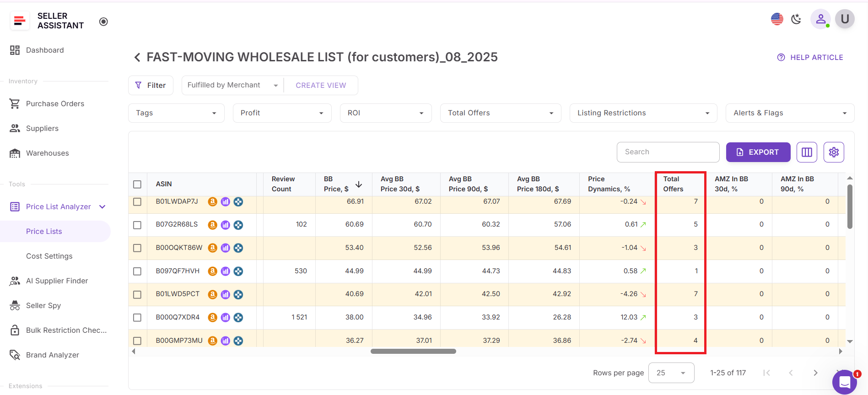Expand the Profit filter dropdown
Screen dimensions: 868x395
pyautogui.click(x=282, y=113)
